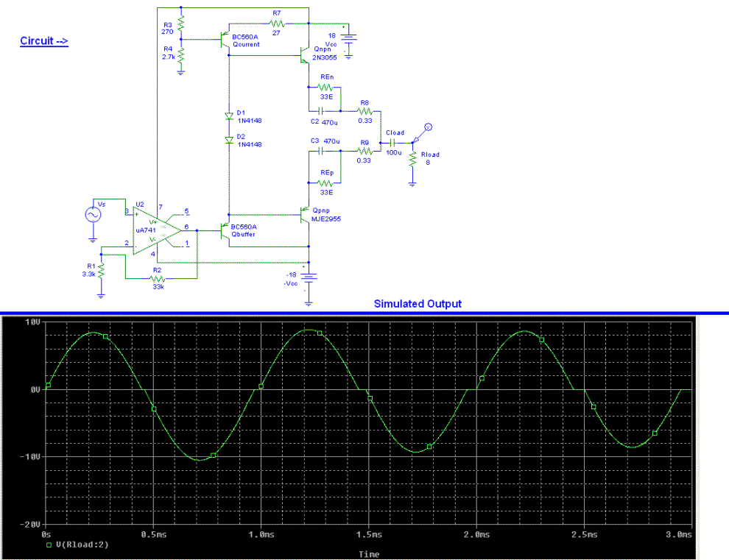Click the 0.5ms x-axis label
Viewport: 729px width, 560px height.
pos(154,535)
